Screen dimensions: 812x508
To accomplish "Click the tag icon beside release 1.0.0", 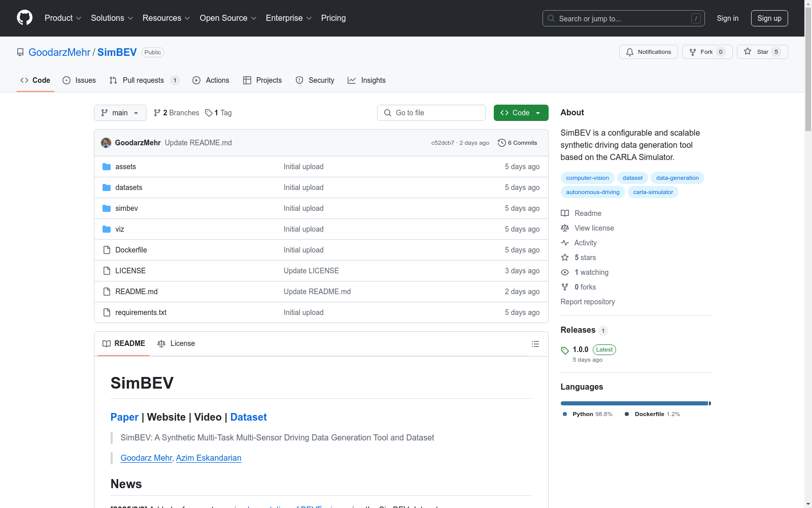I will tap(565, 351).
